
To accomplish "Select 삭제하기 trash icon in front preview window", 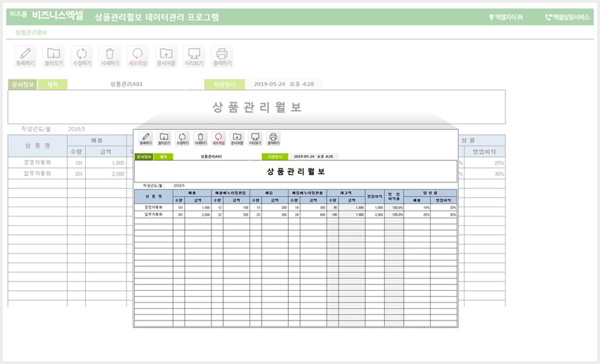I will pyautogui.click(x=200, y=138).
